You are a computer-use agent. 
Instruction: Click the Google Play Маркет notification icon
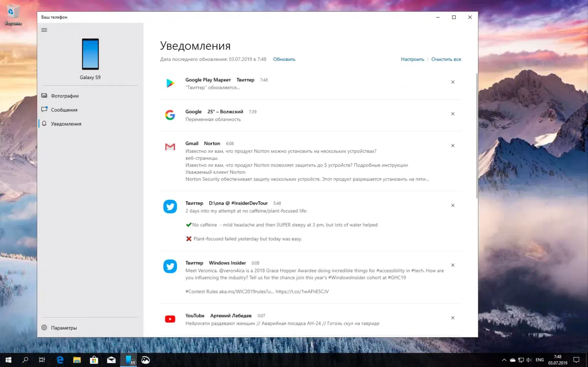pyautogui.click(x=170, y=83)
